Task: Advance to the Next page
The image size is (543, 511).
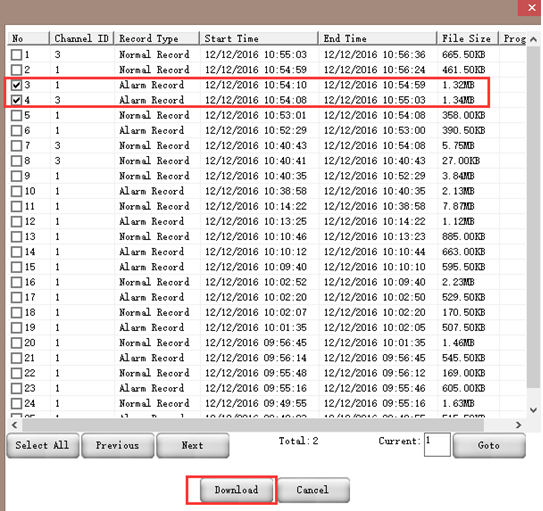Action: (x=193, y=445)
